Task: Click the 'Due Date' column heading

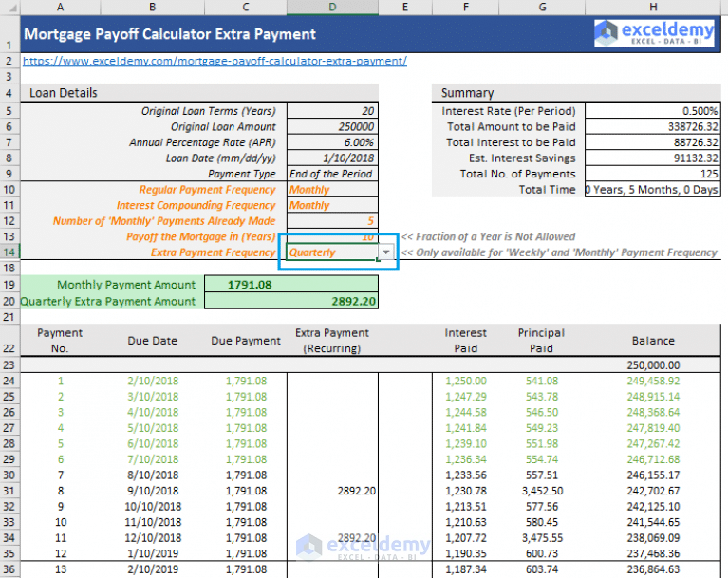Action: (152, 341)
